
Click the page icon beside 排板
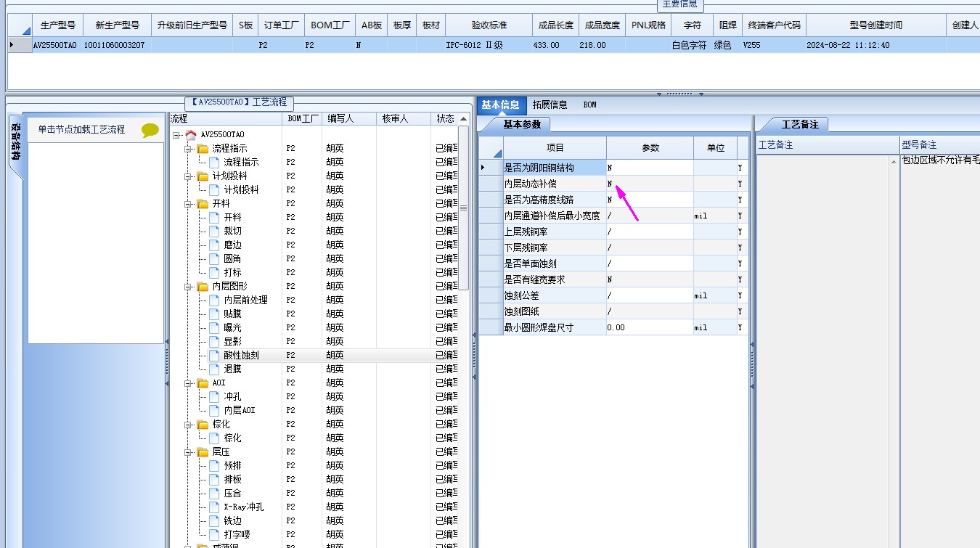click(x=214, y=479)
